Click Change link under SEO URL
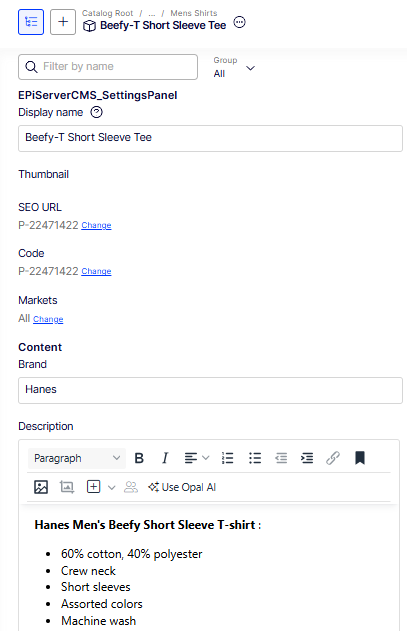The height and width of the screenshot is (631, 407). 96,225
